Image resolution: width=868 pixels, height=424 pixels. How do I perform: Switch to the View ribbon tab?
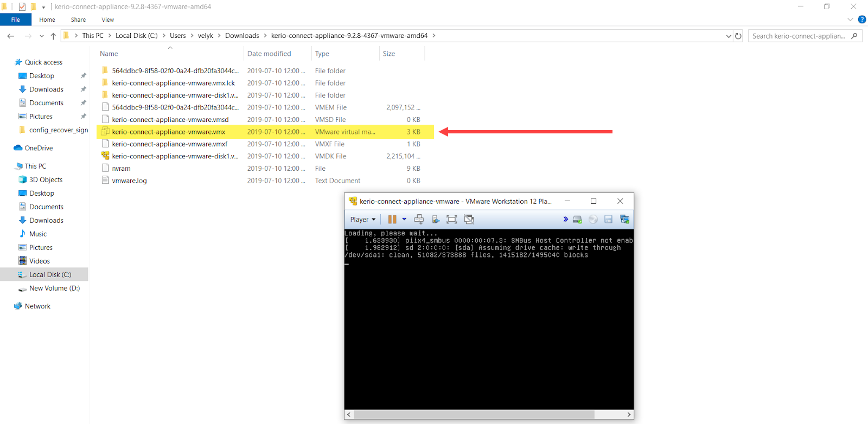pos(108,20)
